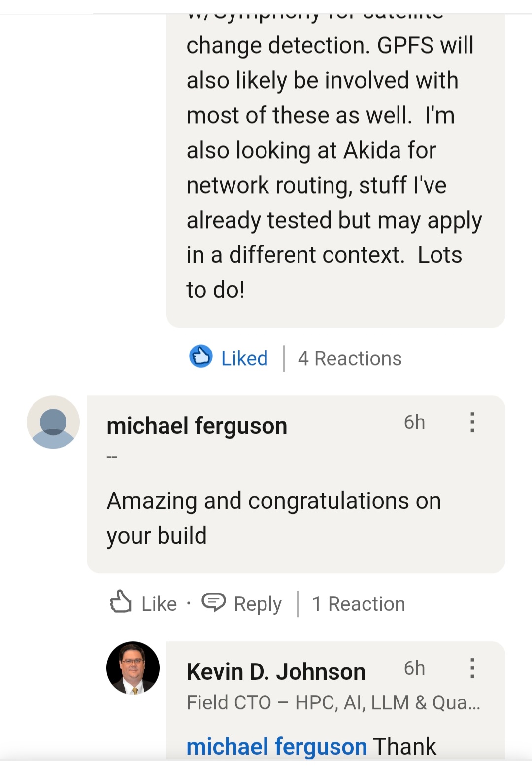Viewport: 532px width, 769px height.
Task: Open the three-dot menu on michael ferguson's comment
Action: (x=472, y=423)
